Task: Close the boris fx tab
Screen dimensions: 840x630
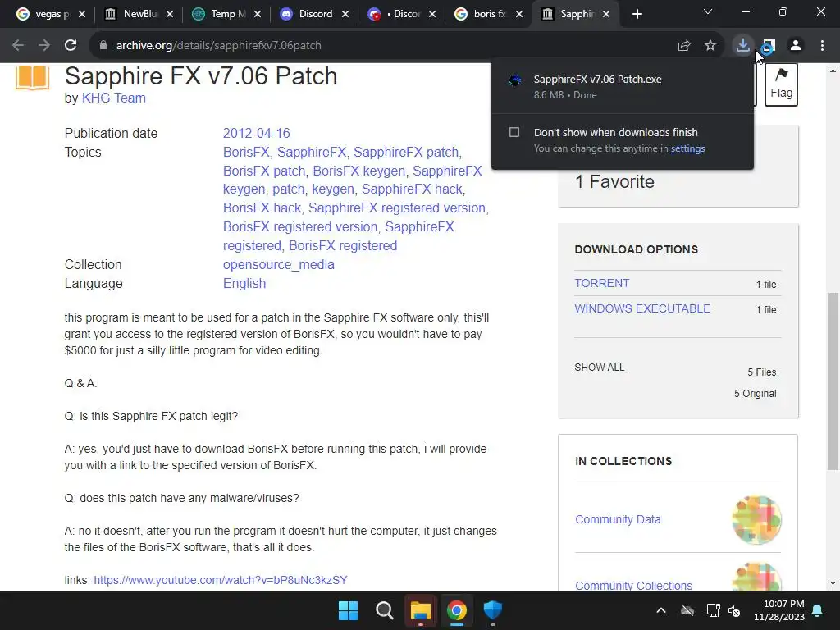Action: click(x=519, y=14)
